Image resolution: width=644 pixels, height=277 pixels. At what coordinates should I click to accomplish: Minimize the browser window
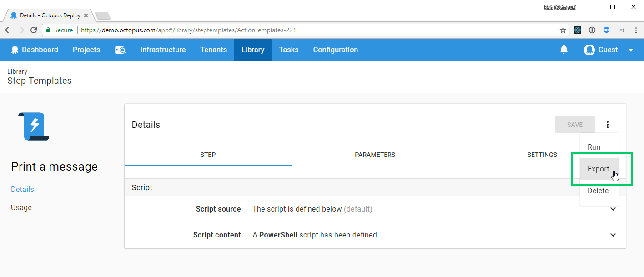[x=592, y=7]
